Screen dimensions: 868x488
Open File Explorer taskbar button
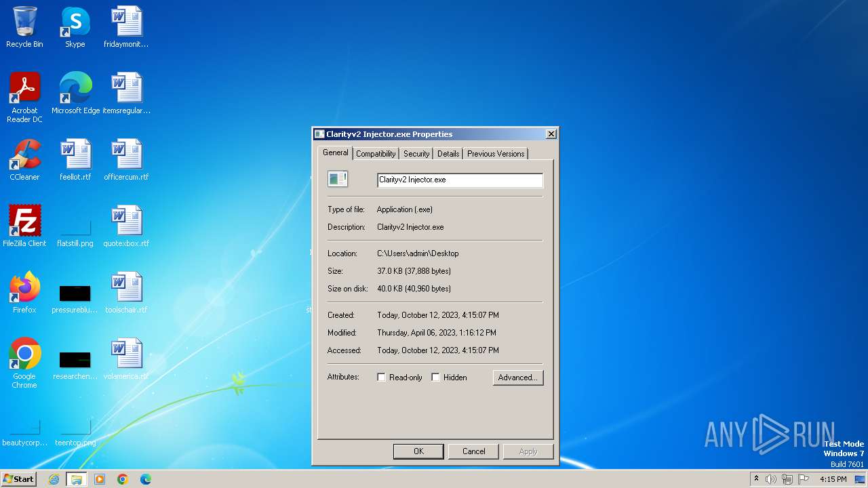point(76,479)
